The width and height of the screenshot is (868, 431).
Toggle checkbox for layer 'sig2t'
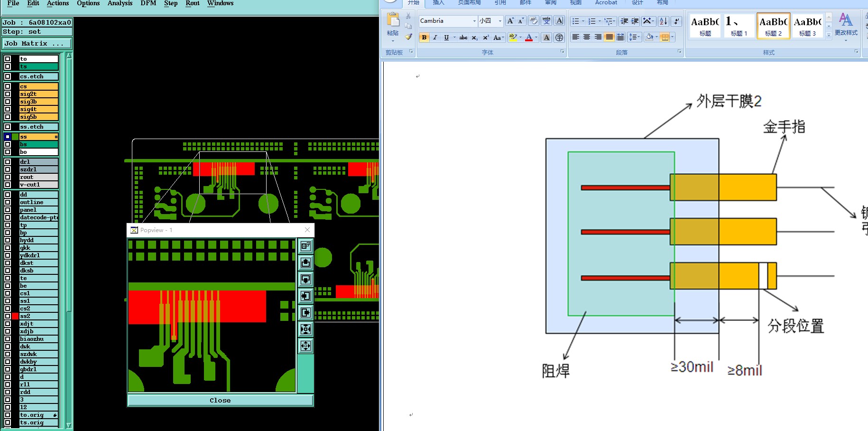(8, 94)
